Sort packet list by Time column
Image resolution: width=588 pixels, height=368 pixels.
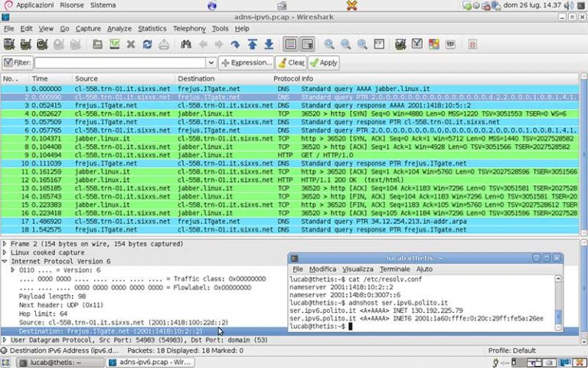click(51, 79)
